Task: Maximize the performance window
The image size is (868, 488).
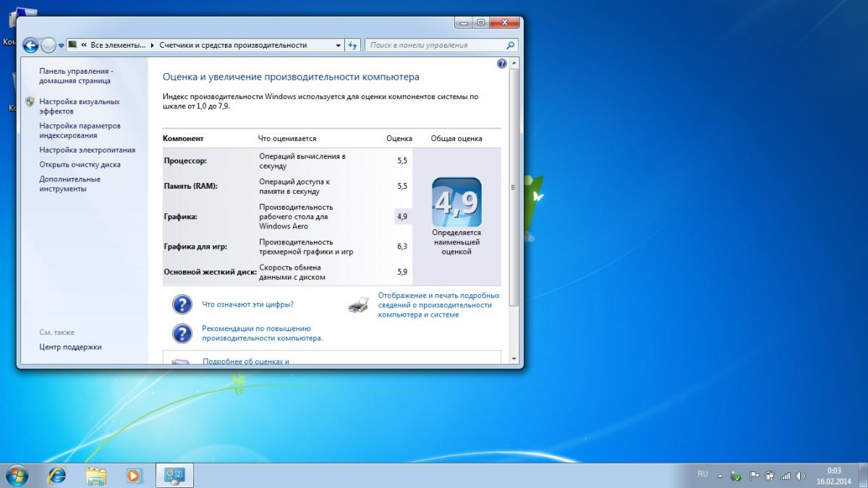Action: tap(481, 22)
